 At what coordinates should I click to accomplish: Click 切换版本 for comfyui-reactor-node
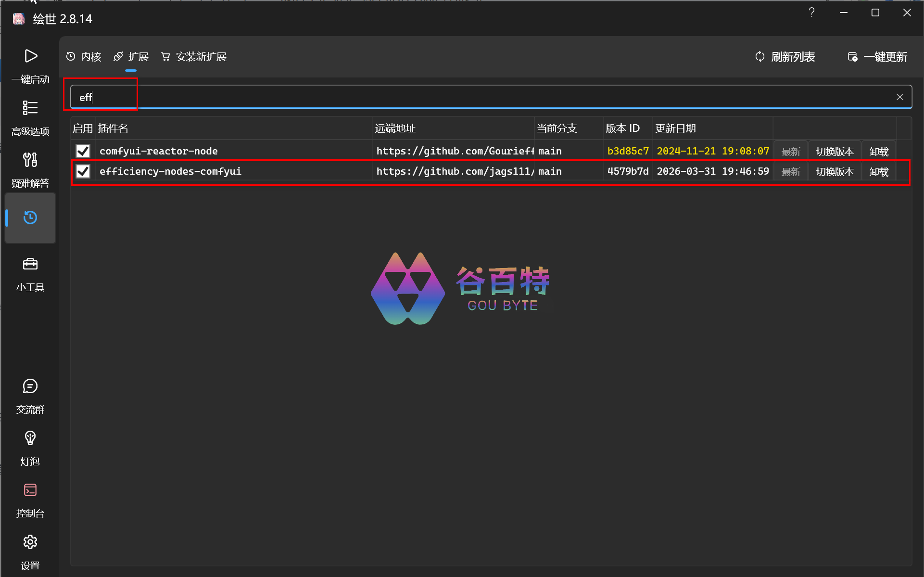tap(835, 152)
